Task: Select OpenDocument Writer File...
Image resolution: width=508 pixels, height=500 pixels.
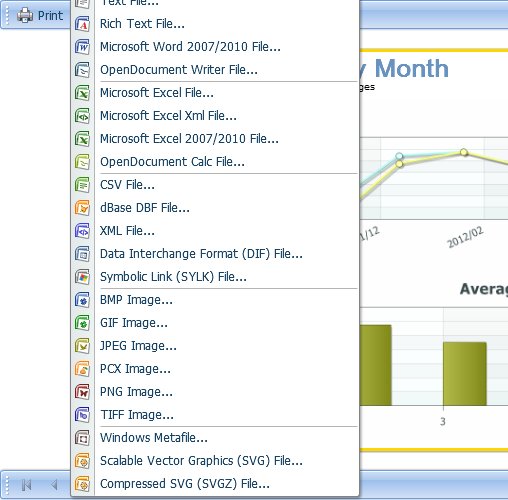Action: pyautogui.click(x=215, y=70)
